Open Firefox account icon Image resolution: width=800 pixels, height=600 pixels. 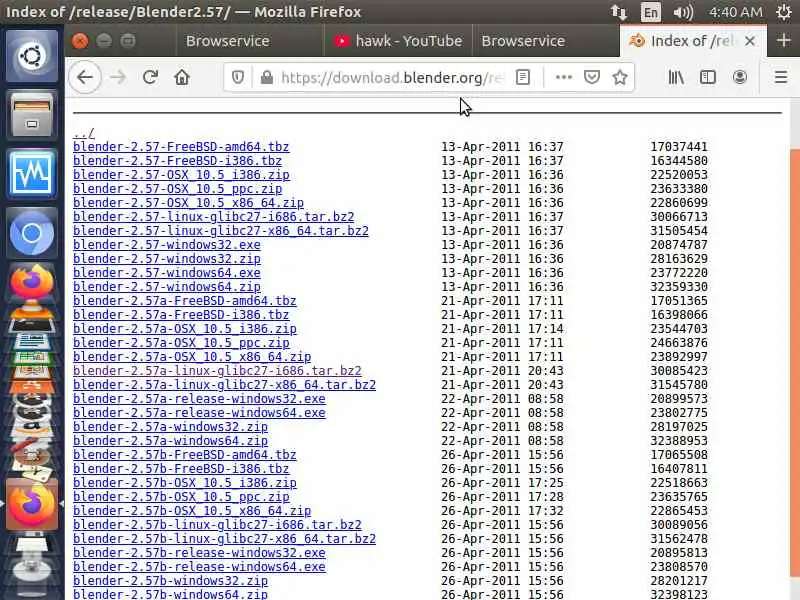(740, 78)
